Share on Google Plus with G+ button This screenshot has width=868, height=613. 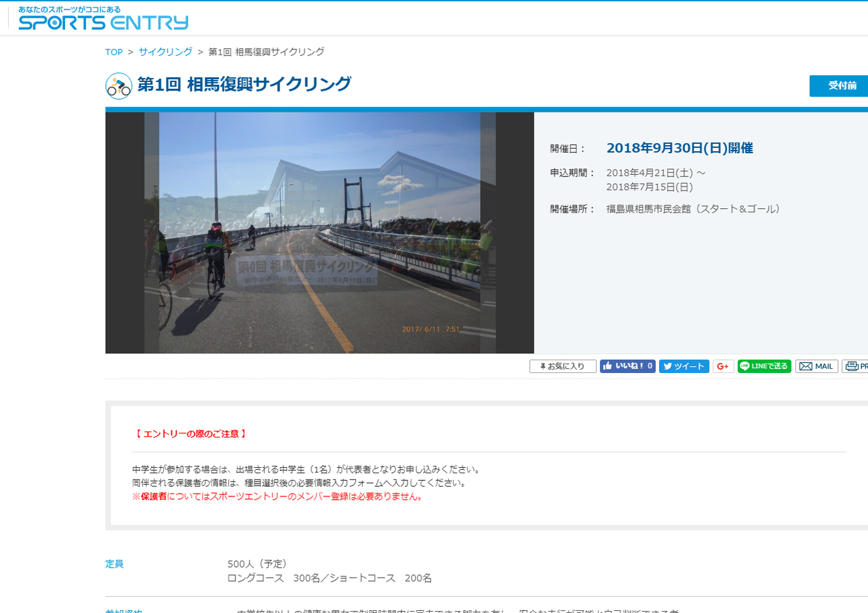click(723, 366)
